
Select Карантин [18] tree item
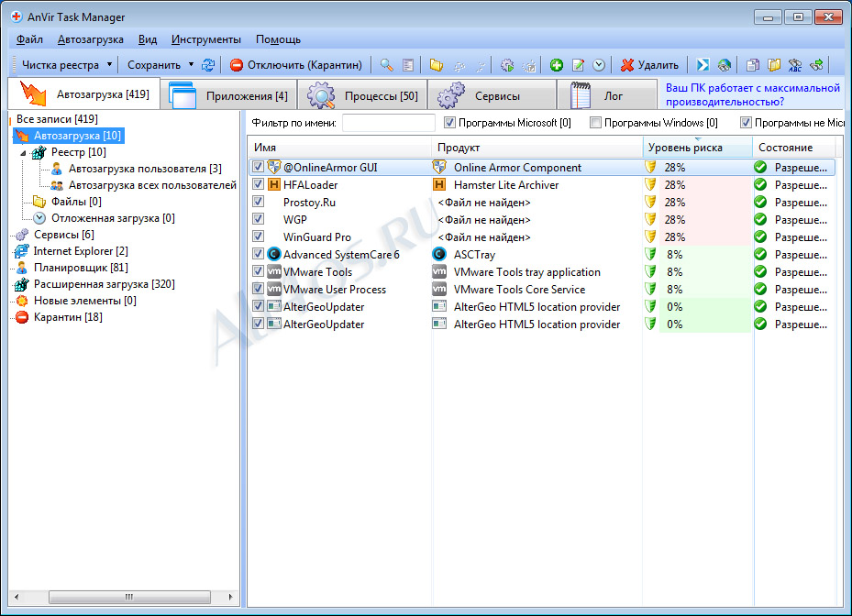coord(68,316)
